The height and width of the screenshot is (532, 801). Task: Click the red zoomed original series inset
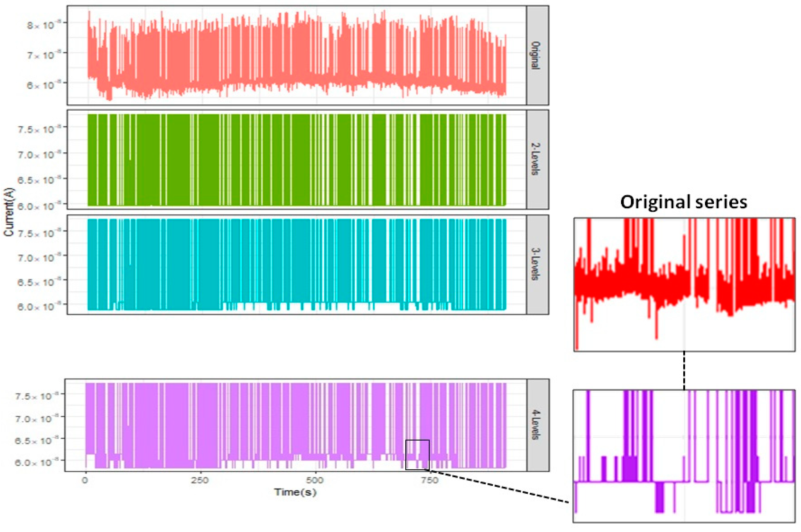click(x=684, y=284)
